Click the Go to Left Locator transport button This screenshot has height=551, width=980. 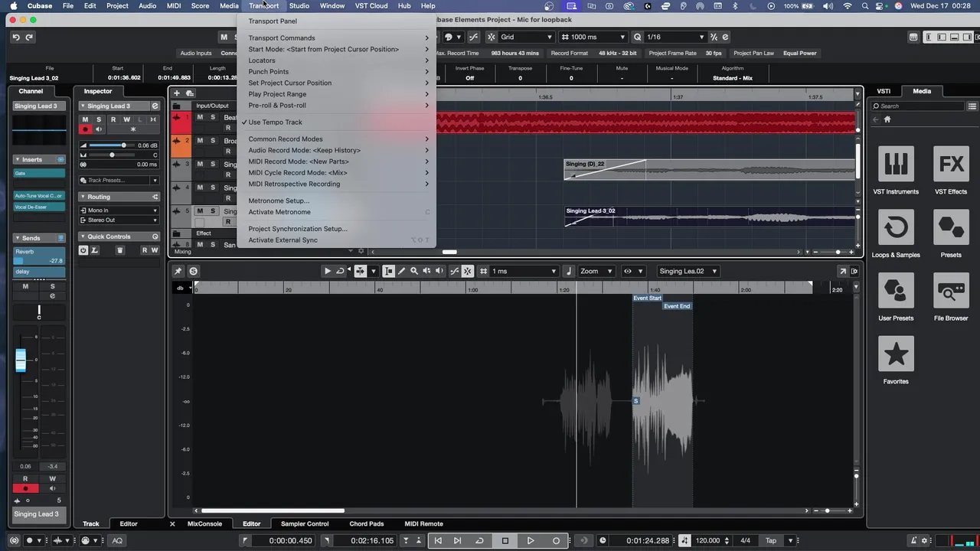tap(438, 540)
